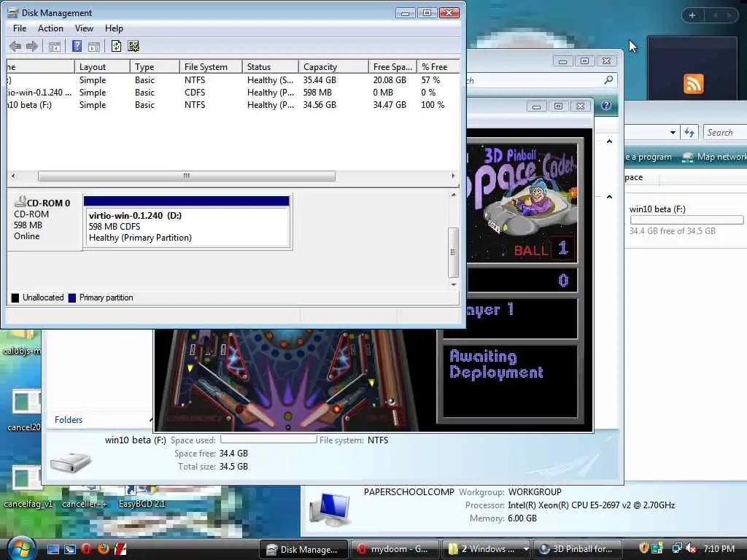Select the win10 beta (F:) volume row
This screenshot has width=747, height=560.
[233, 105]
